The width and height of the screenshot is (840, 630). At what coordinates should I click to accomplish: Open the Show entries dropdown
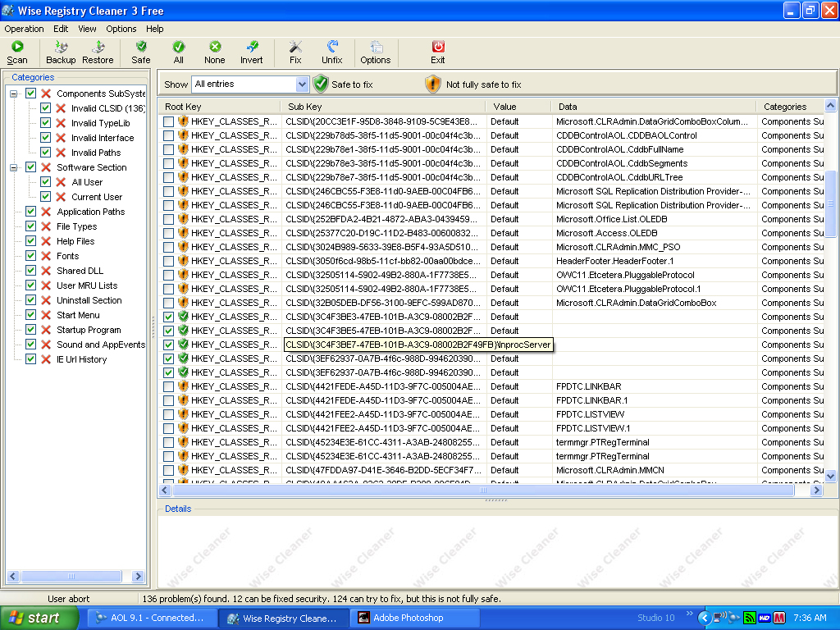click(x=302, y=84)
